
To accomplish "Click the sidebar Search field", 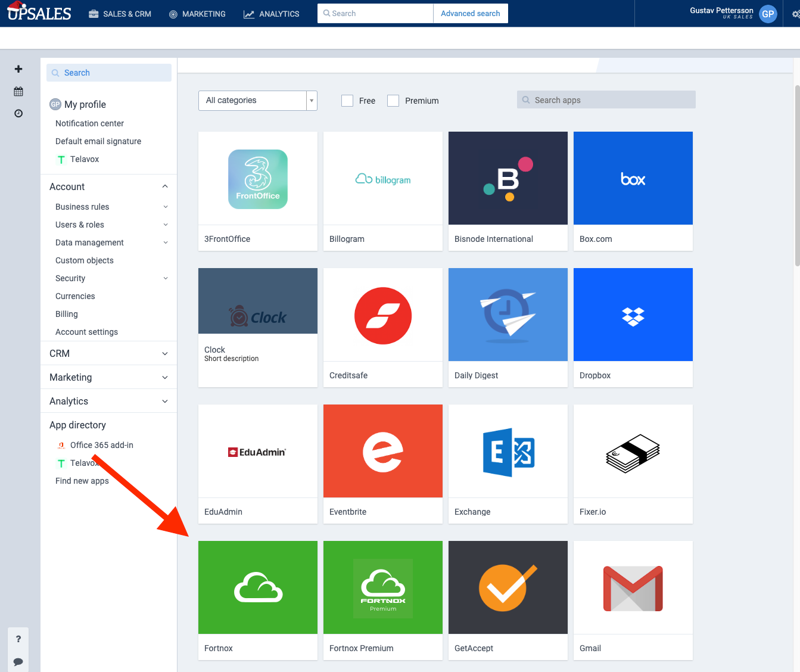I will 109,73.
